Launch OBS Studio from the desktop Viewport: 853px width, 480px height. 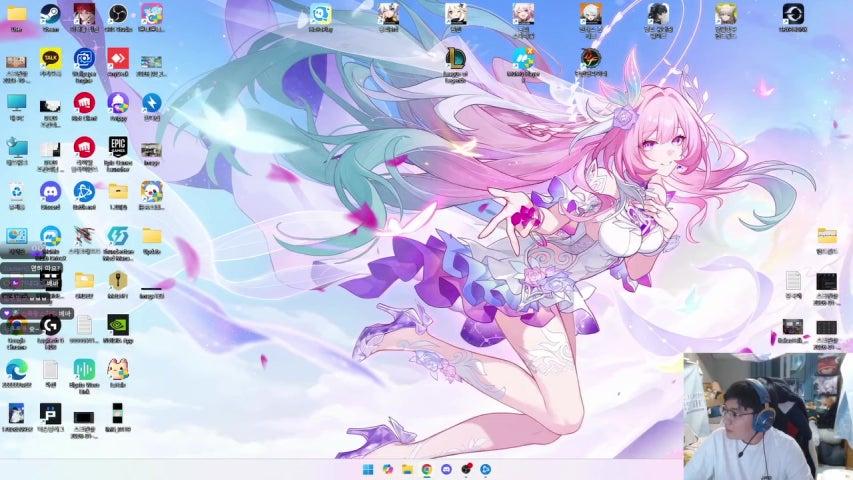click(x=117, y=14)
